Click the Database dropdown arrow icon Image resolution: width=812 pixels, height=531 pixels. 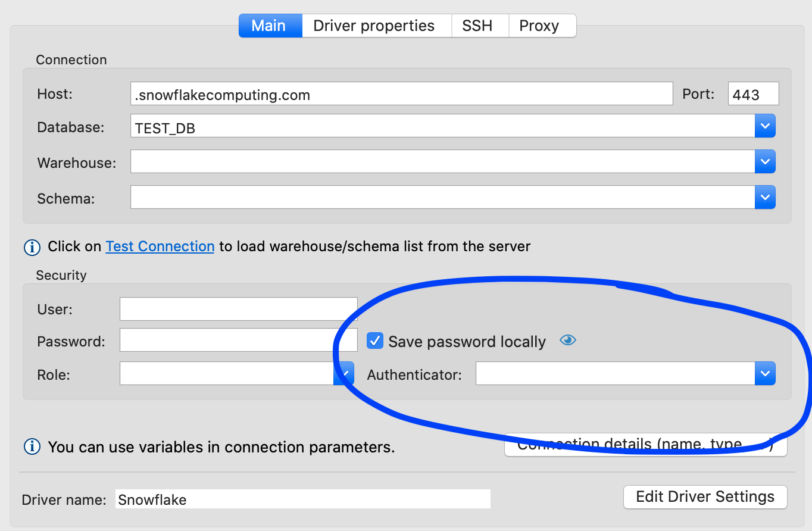coord(765,126)
